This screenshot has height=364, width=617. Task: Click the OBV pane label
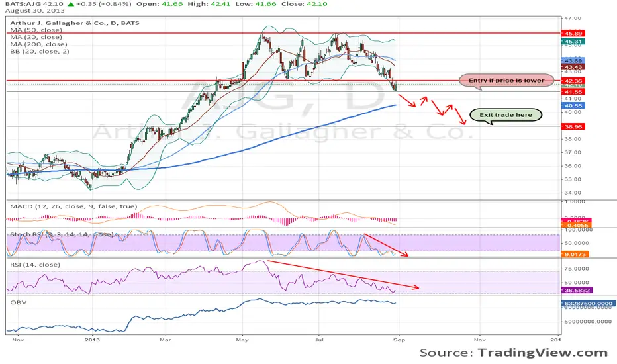tap(19, 302)
